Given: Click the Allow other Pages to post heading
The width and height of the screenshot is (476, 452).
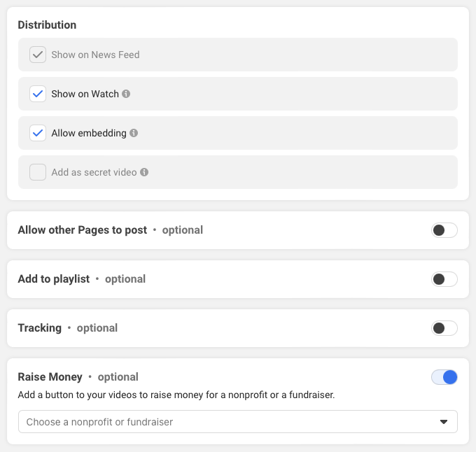Looking at the screenshot, I should click(83, 230).
